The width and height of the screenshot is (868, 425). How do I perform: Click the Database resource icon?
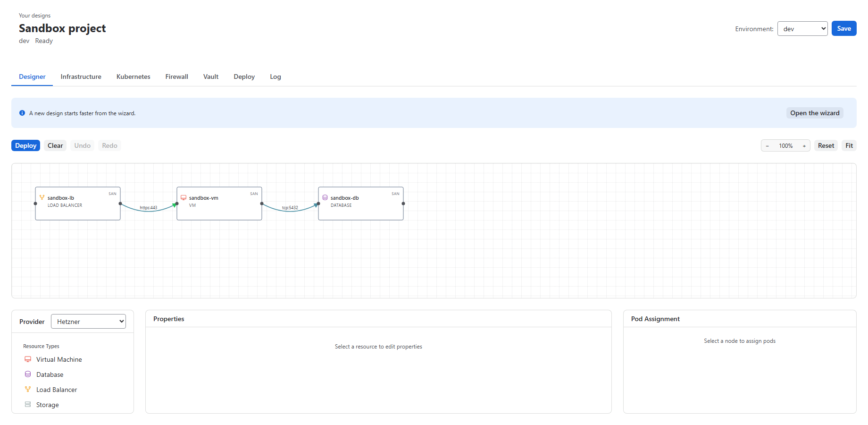(x=28, y=374)
